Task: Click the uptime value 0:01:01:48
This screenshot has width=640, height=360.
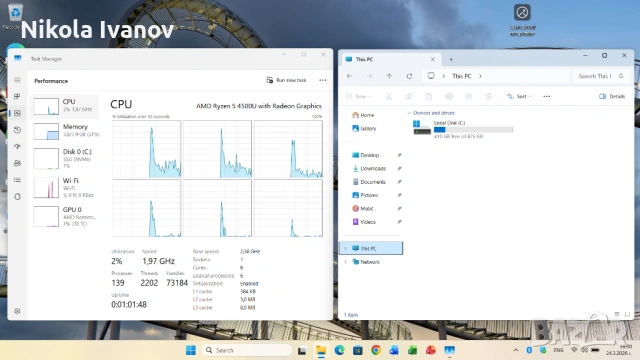Action: [129, 304]
